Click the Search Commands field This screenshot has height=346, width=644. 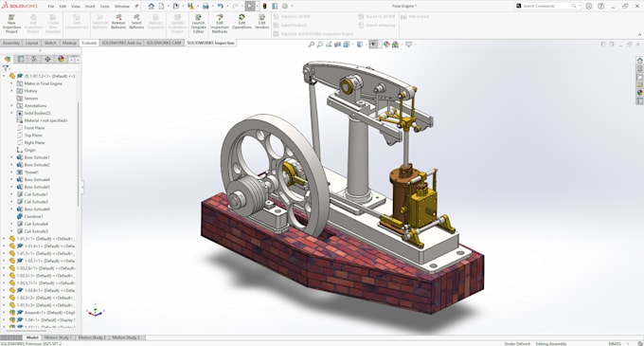point(547,7)
